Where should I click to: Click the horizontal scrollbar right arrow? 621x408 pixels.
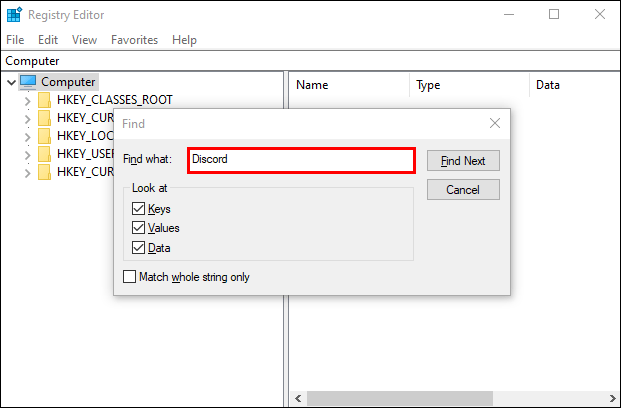[x=613, y=398]
